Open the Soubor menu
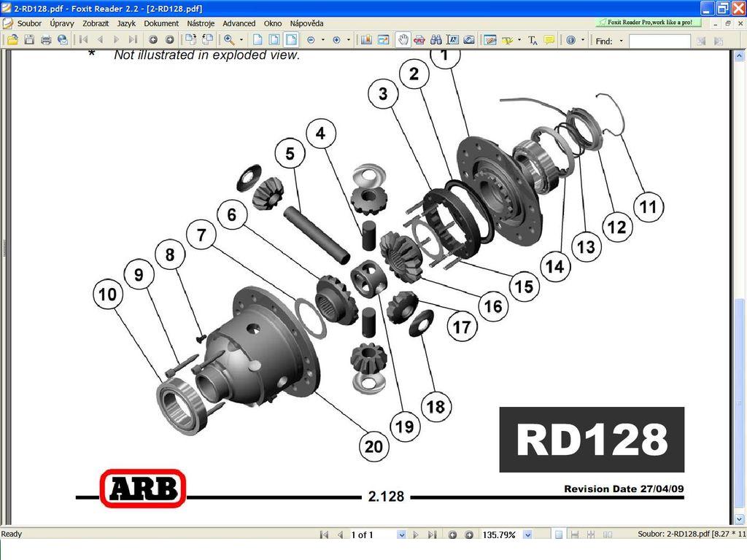Image resolution: width=747 pixels, height=560 pixels. 29,23
